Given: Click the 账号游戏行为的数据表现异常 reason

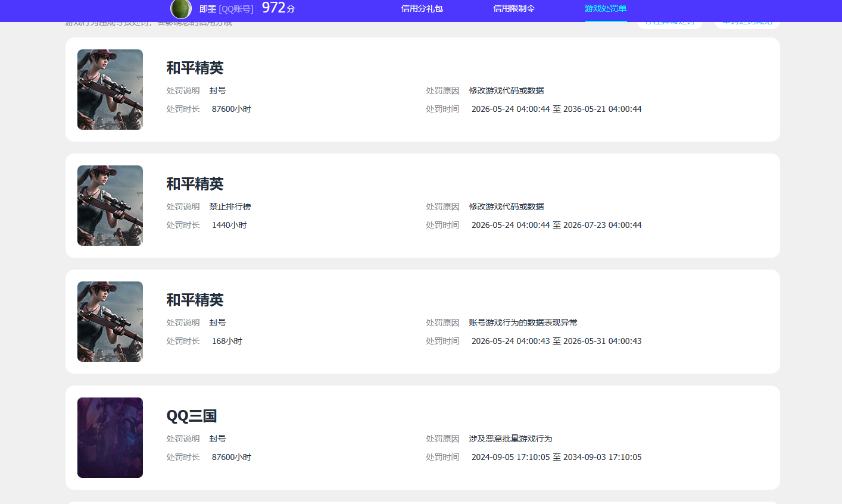Looking at the screenshot, I should click(x=523, y=323).
